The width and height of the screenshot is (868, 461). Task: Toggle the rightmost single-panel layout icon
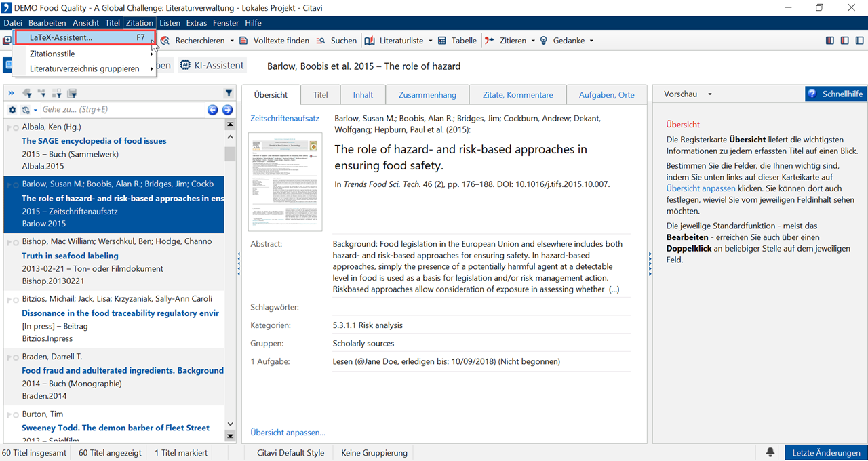[859, 41]
